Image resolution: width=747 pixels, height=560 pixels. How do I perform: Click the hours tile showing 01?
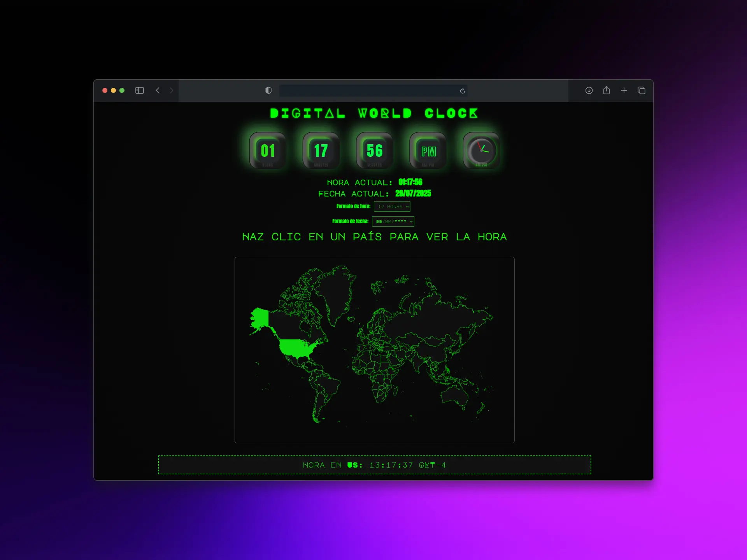pos(268,150)
